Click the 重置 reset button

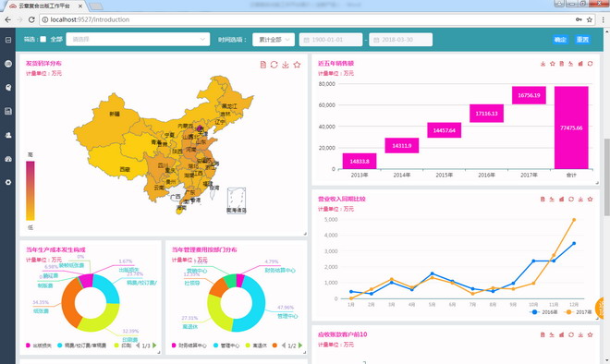582,40
